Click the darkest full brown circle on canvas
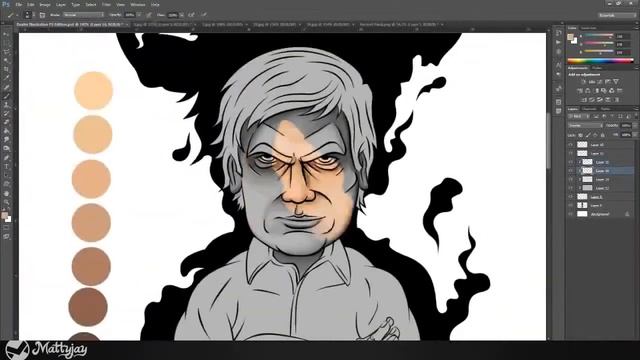Viewport: 640px width, 360px height. point(88,307)
